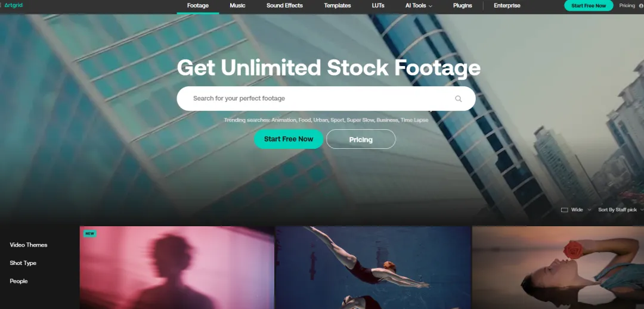
Task: Open the Video Themes filter
Action: click(29, 245)
